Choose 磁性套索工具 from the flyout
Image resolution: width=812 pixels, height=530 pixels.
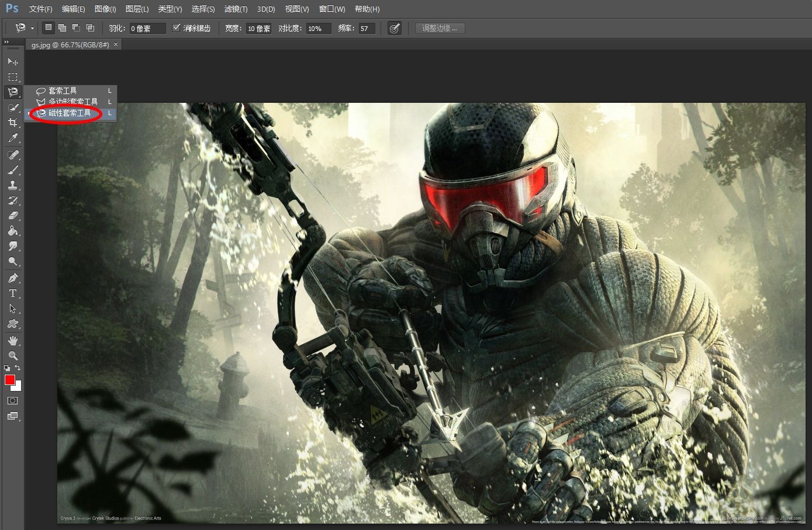pyautogui.click(x=70, y=113)
